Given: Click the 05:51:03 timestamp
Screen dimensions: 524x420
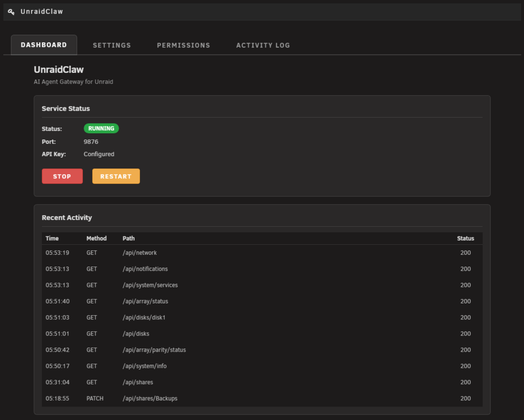Looking at the screenshot, I should (58, 318).
